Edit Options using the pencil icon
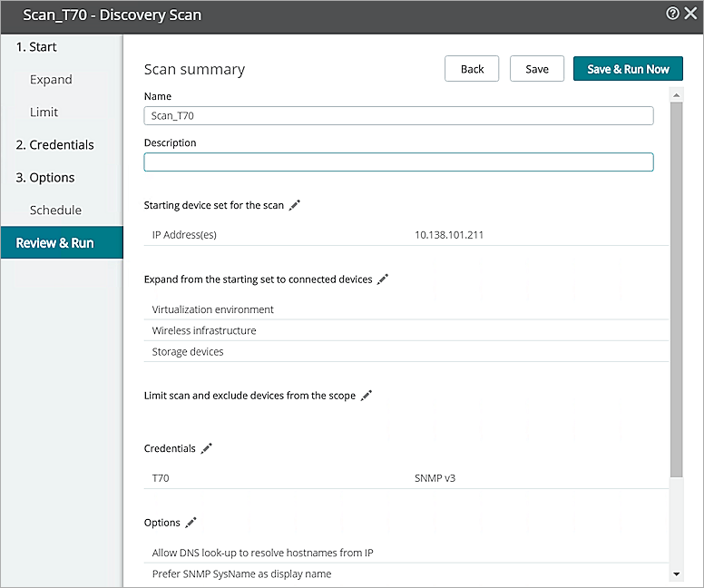 191,523
